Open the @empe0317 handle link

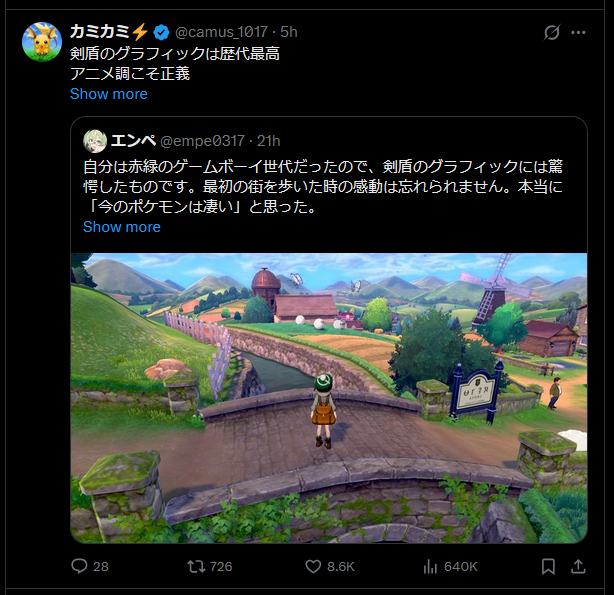click(202, 141)
